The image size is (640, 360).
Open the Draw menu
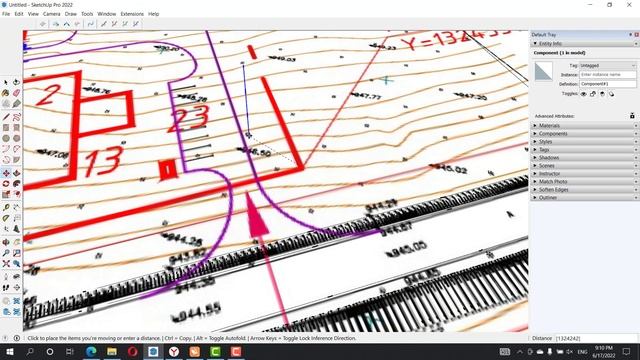(71, 14)
